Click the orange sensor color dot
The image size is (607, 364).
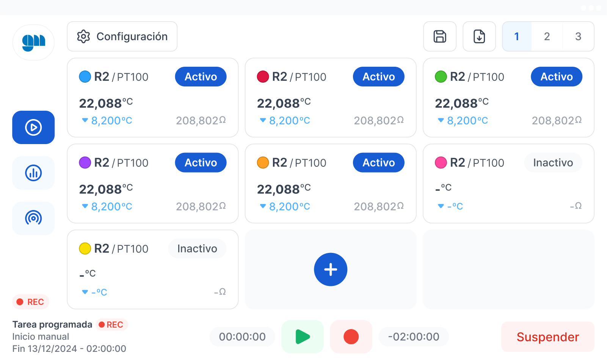pyautogui.click(x=263, y=163)
